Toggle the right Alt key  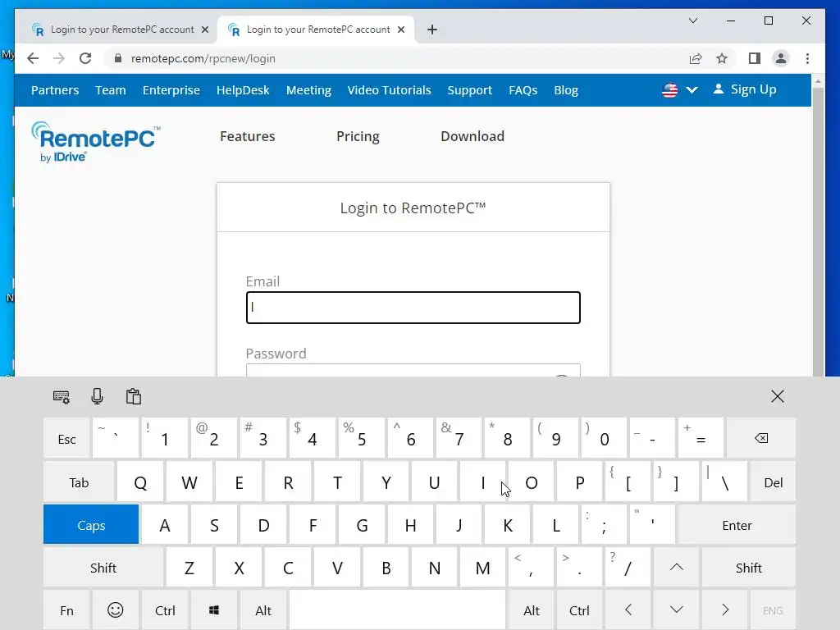pyautogui.click(x=532, y=610)
